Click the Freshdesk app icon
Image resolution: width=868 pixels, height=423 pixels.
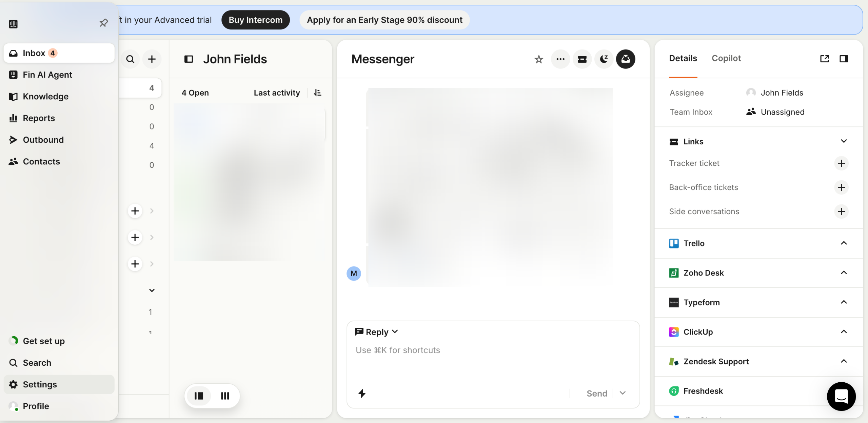coord(674,391)
